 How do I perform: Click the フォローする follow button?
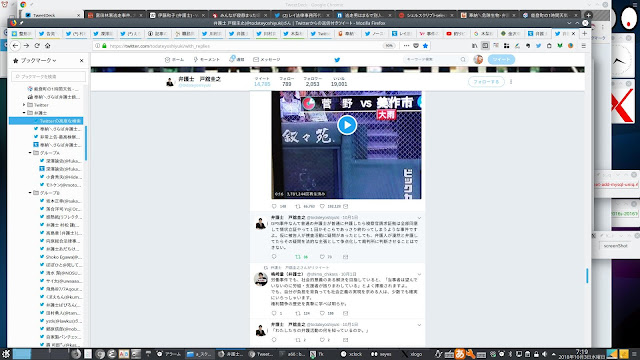point(486,82)
